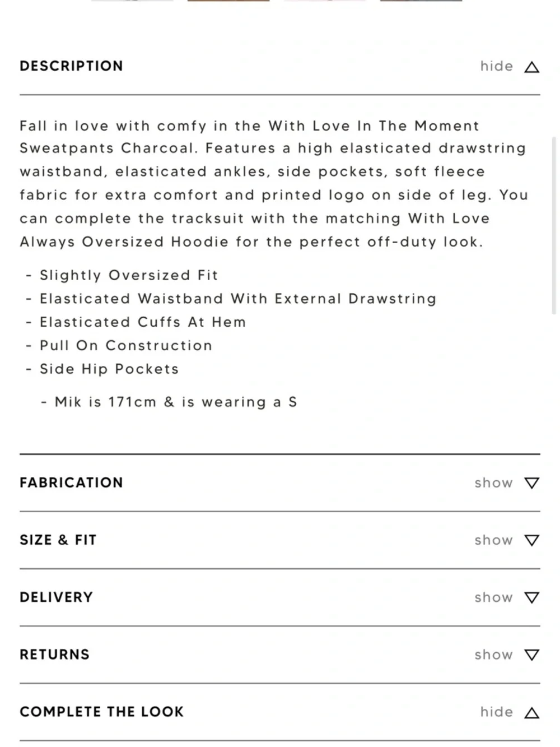Click the 'Mik is 171cm' model size note

point(175,402)
